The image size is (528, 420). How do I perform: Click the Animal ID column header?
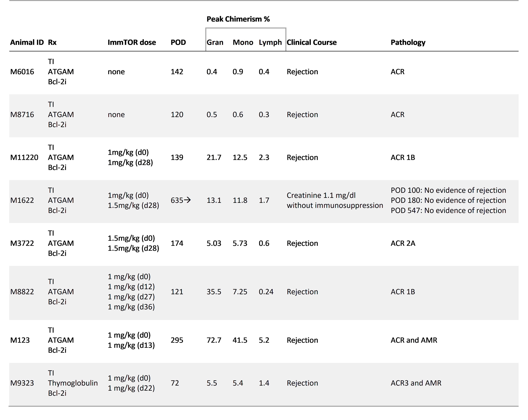(x=27, y=42)
